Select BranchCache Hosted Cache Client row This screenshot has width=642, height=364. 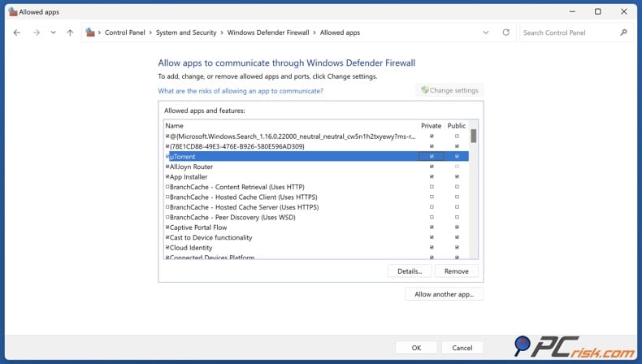[x=316, y=197]
